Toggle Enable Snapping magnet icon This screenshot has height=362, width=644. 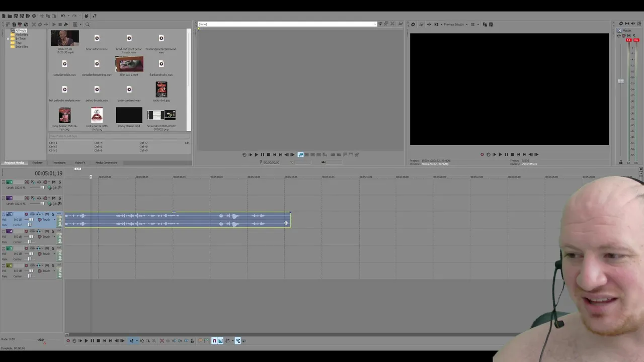click(214, 341)
